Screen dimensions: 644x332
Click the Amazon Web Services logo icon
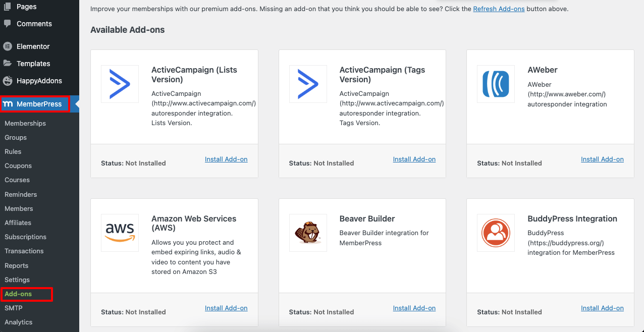120,233
